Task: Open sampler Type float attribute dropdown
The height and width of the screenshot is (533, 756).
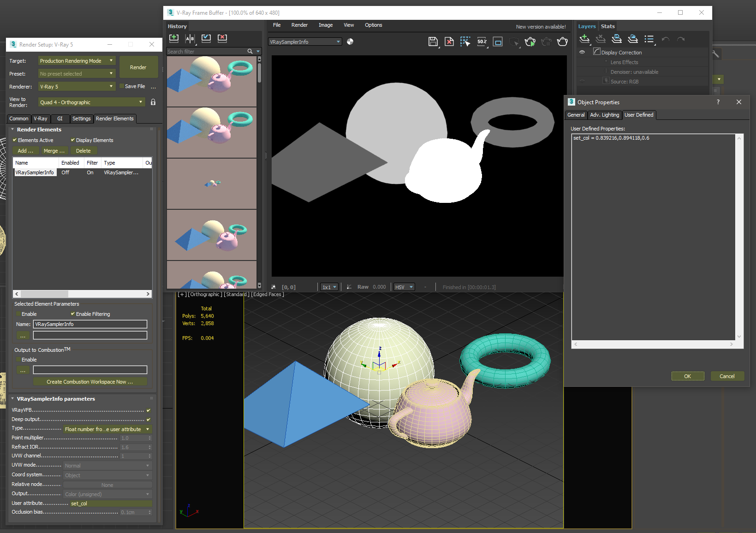Action: [107, 429]
